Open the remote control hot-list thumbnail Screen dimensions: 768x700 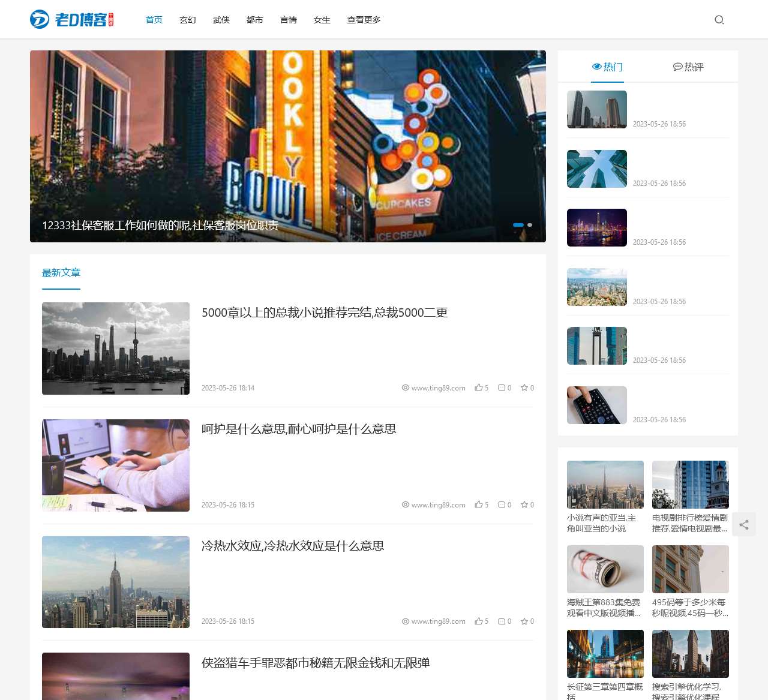coord(597,405)
